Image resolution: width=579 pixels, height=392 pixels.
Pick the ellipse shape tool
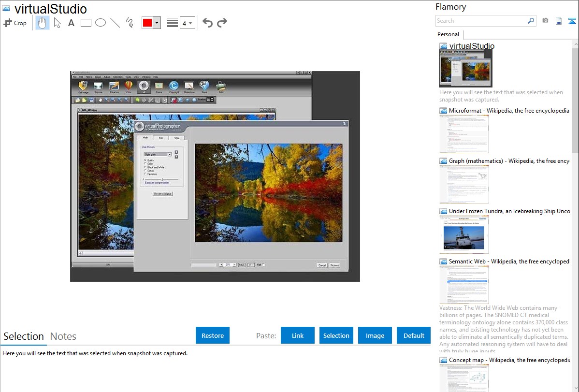100,23
